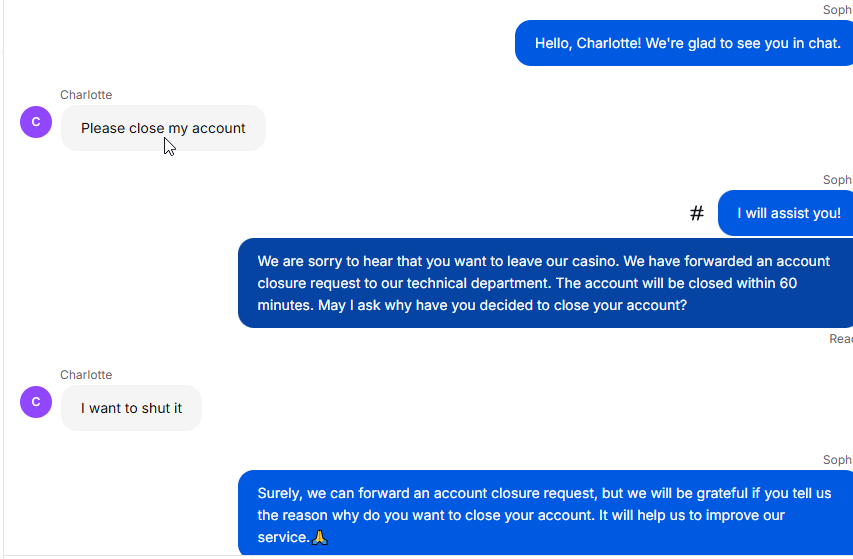Select the "Please close my account" message bubble
Viewport: 853px width, 559px height.
click(x=163, y=128)
